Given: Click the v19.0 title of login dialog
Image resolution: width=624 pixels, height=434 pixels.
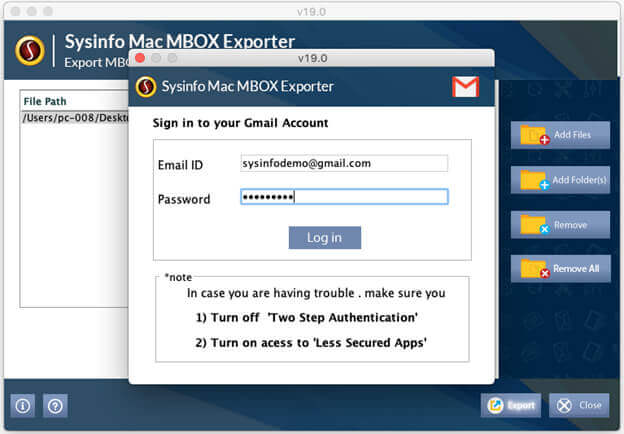Looking at the screenshot, I should pyautogui.click(x=312, y=58).
